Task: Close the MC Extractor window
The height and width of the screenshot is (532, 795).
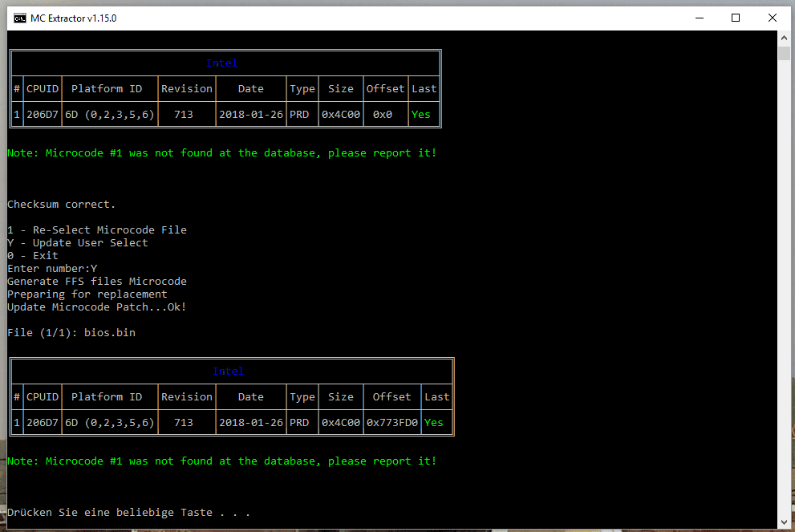Action: [x=773, y=18]
